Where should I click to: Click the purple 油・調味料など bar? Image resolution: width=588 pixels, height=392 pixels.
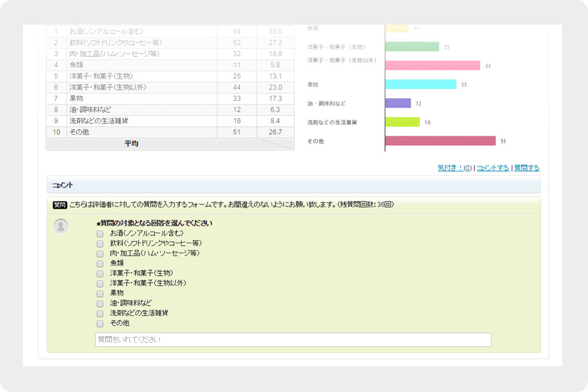coord(398,102)
